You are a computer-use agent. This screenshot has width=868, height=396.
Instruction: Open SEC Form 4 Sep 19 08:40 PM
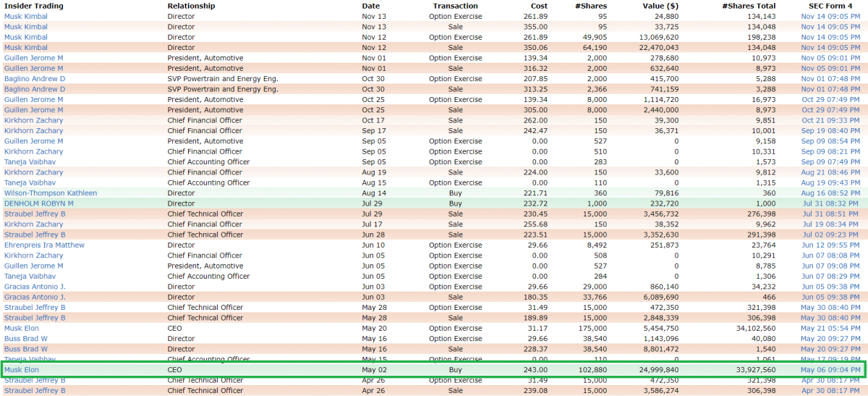point(830,130)
